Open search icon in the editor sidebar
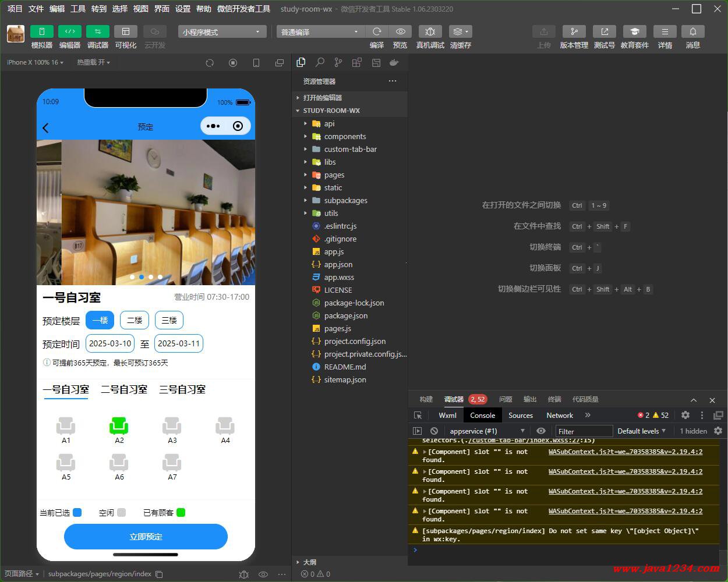728x582 pixels. pyautogui.click(x=320, y=62)
